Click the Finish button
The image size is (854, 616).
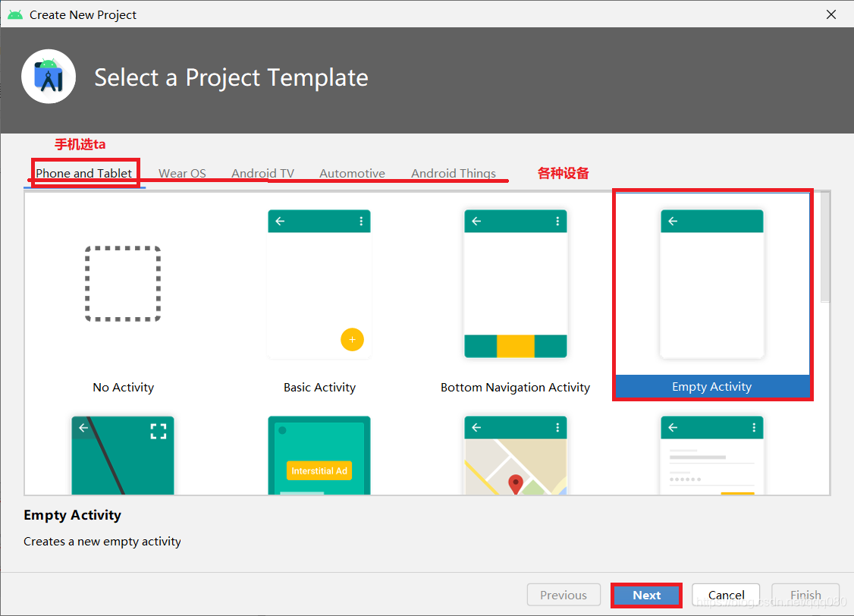tap(805, 596)
